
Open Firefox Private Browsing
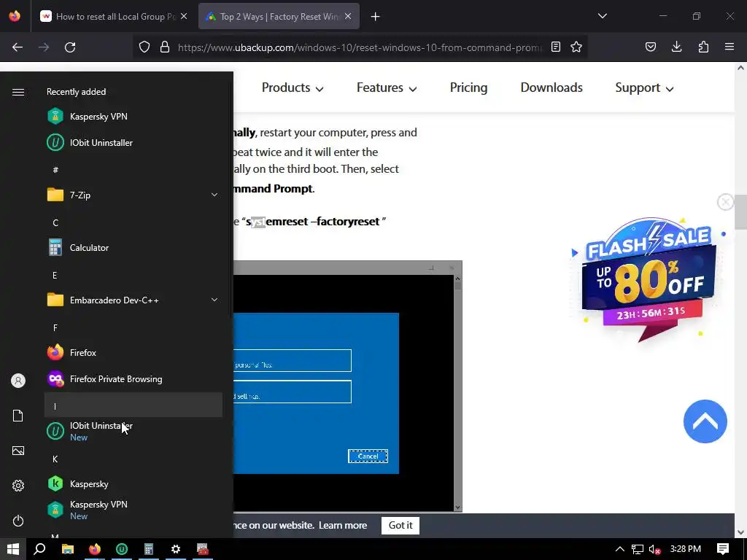click(133, 379)
